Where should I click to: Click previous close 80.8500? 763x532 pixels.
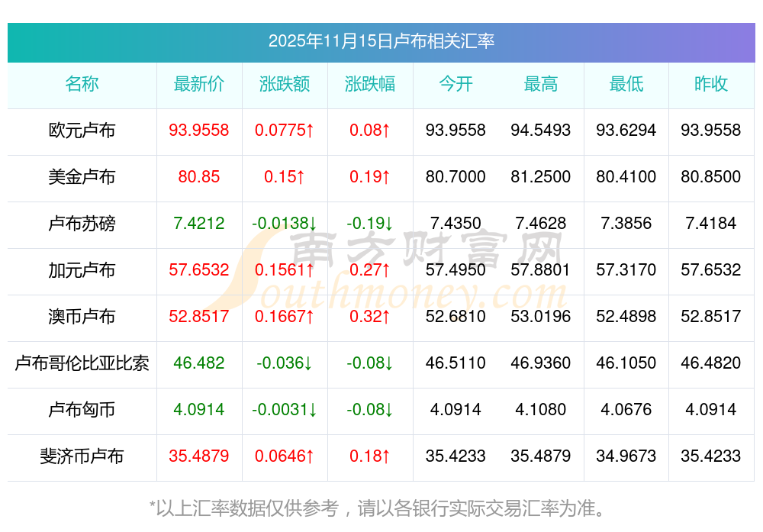711,176
